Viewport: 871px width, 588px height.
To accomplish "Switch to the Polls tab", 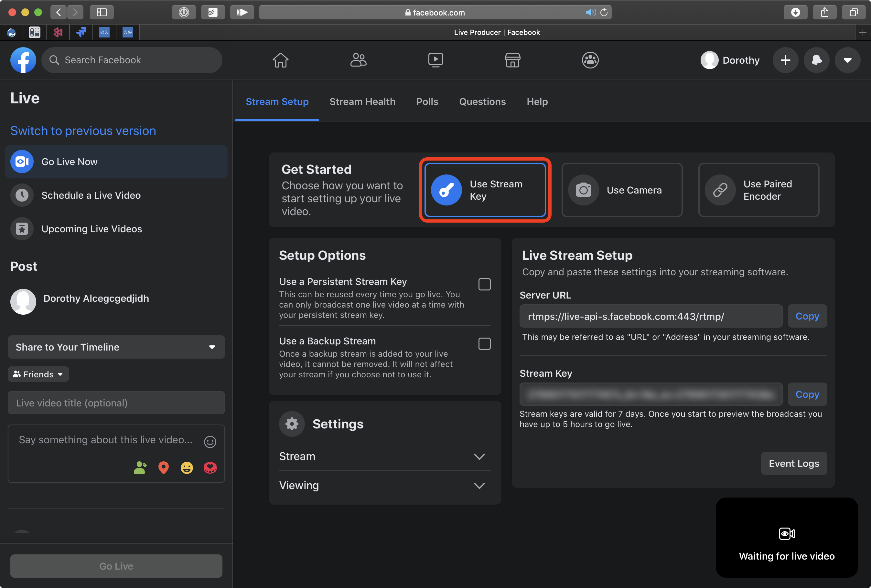I will click(x=427, y=102).
